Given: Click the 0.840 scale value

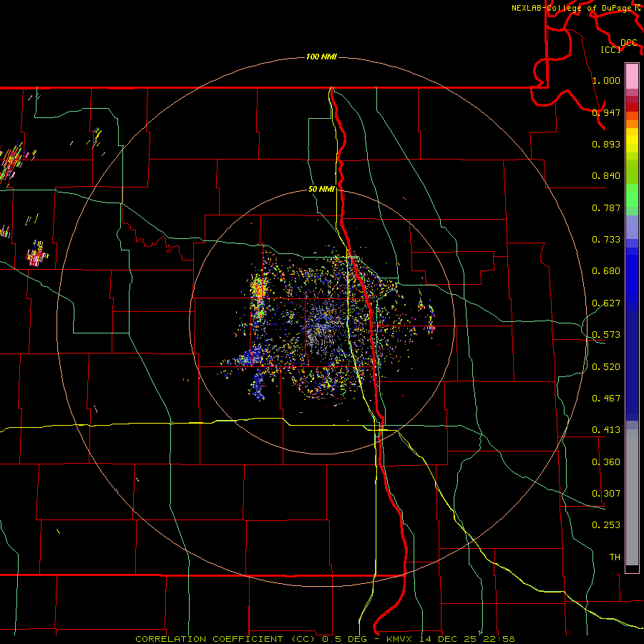Looking at the screenshot, I should pyautogui.click(x=606, y=176).
